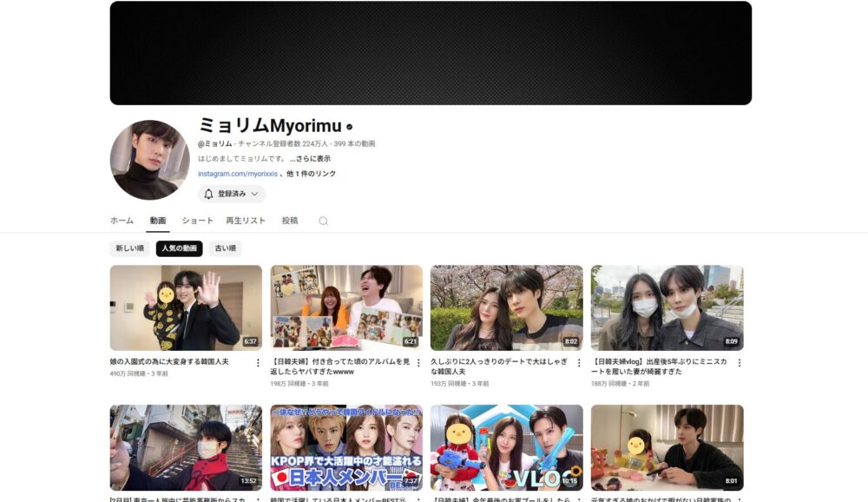The image size is (868, 502).
Task: Select the 新しい順 sort chip
Action: click(x=130, y=248)
